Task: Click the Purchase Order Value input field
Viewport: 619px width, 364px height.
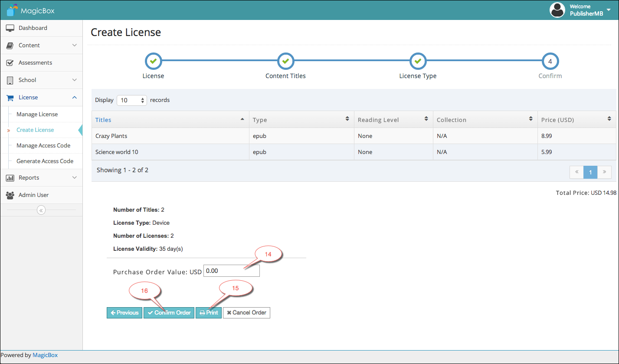Action: [x=232, y=271]
